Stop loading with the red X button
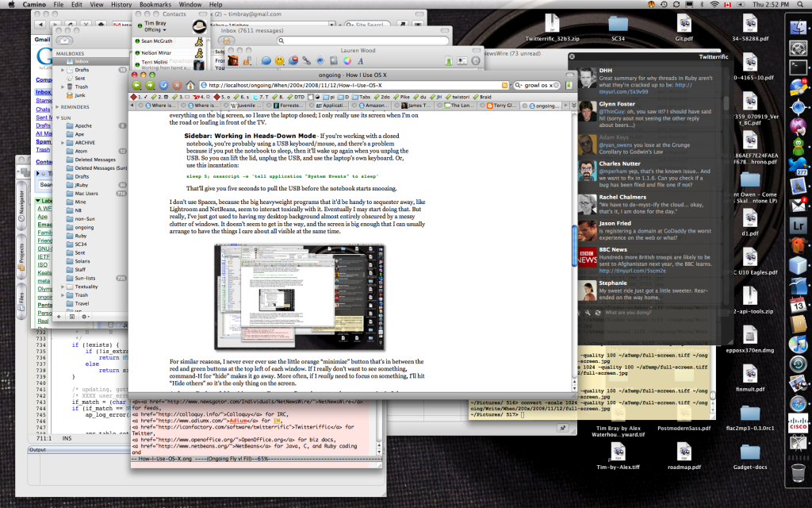812x508 pixels. [177, 86]
